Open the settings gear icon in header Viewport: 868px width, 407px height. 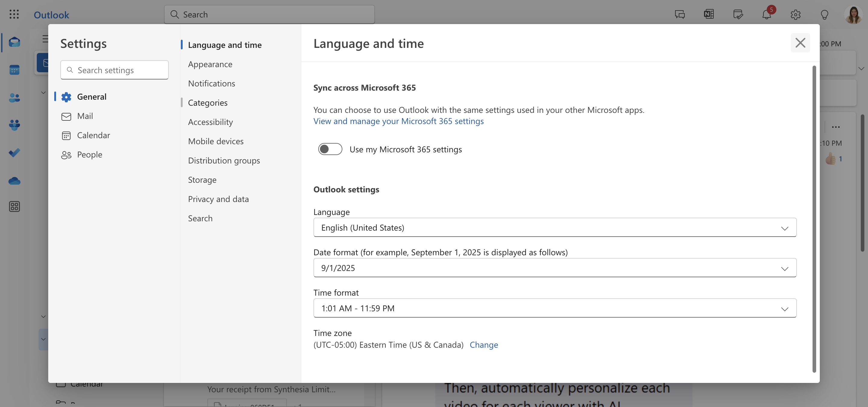pos(795,14)
